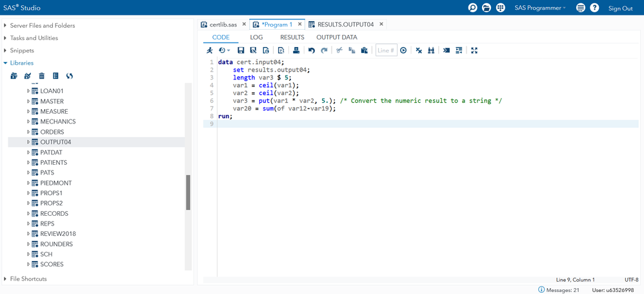The image size is (644, 294).
Task: Save the program using the floppy disk icon
Action: pos(241,50)
